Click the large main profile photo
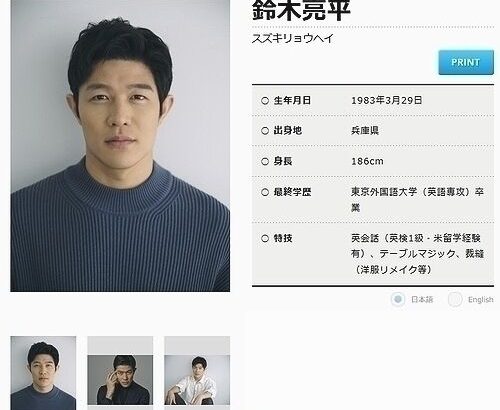Image resolution: width=500 pixels, height=410 pixels. [x=120, y=146]
